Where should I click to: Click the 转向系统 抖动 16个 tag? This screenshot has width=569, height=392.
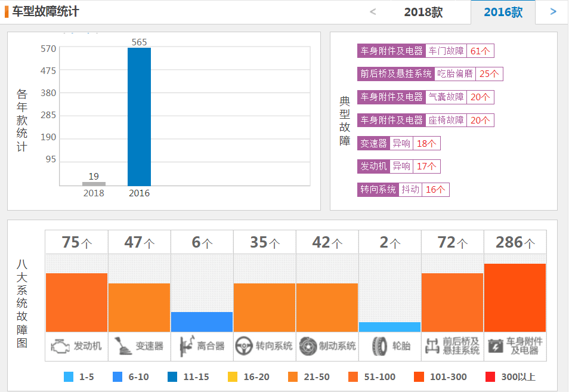pyautogui.click(x=403, y=190)
